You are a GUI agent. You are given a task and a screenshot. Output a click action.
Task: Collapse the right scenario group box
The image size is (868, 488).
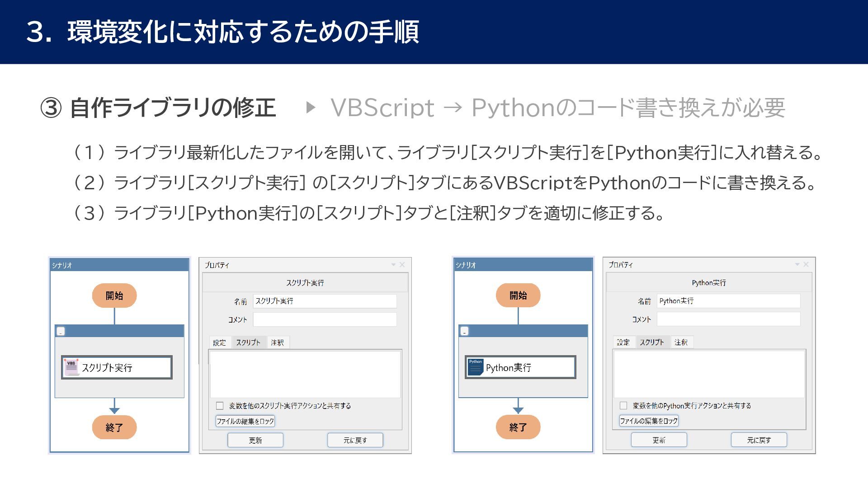464,332
